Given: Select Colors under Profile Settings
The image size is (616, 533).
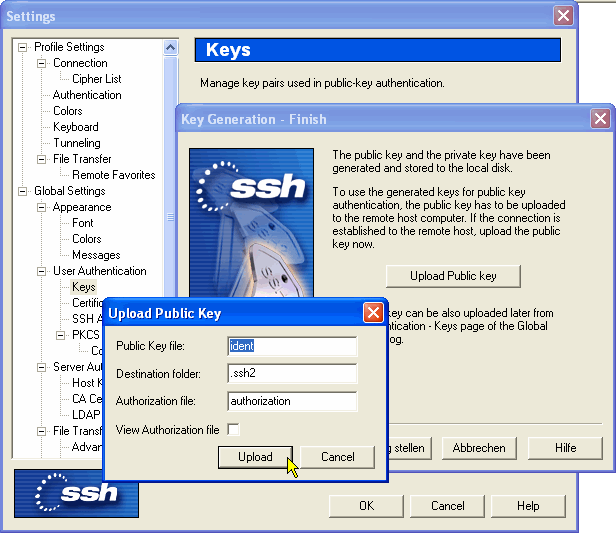Looking at the screenshot, I should point(68,111).
